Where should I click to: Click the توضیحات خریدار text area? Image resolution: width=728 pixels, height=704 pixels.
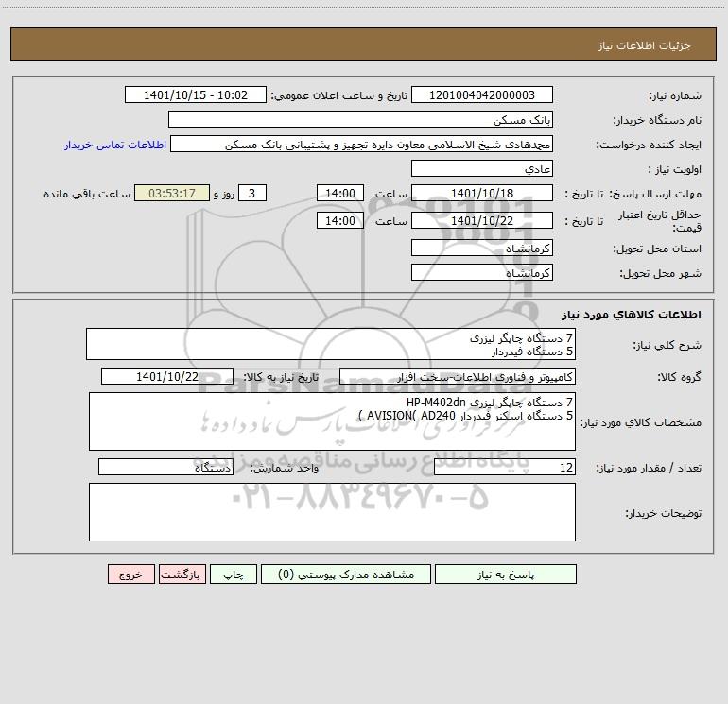point(331,512)
